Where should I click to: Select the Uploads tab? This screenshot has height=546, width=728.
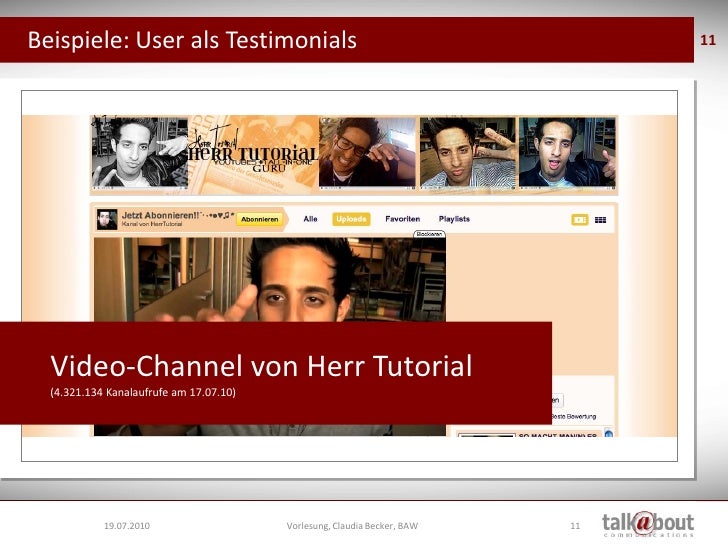pos(351,219)
